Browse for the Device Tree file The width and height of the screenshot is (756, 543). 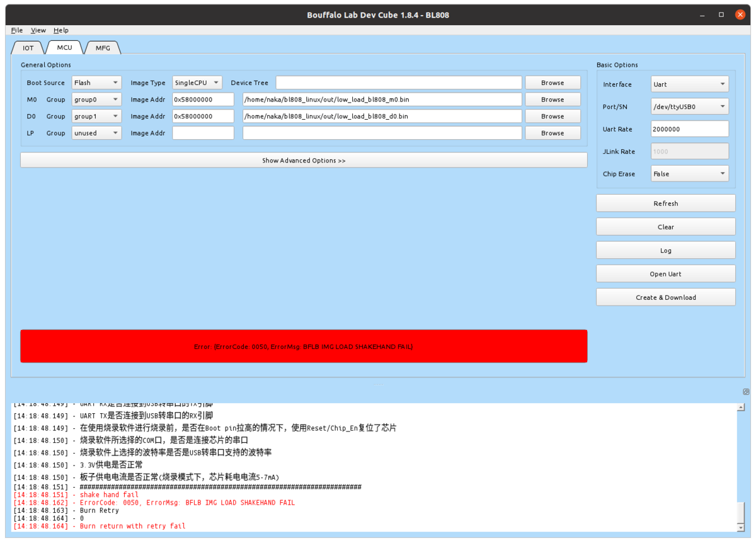tap(553, 83)
